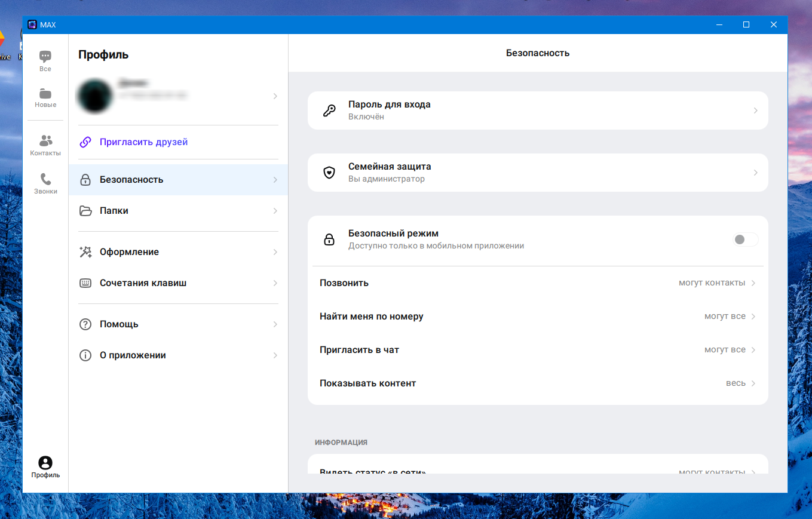Image resolution: width=812 pixels, height=519 pixels.
Task: Click the MAX app logo in title bar
Action: click(x=32, y=24)
